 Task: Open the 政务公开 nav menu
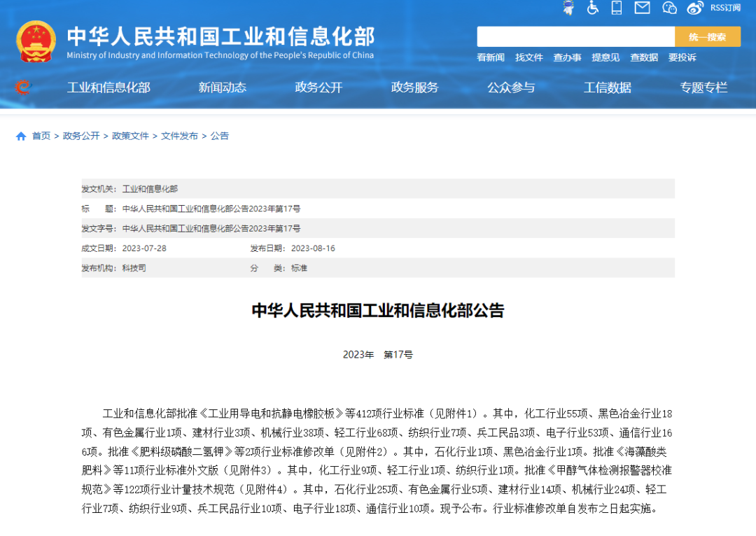(x=318, y=87)
